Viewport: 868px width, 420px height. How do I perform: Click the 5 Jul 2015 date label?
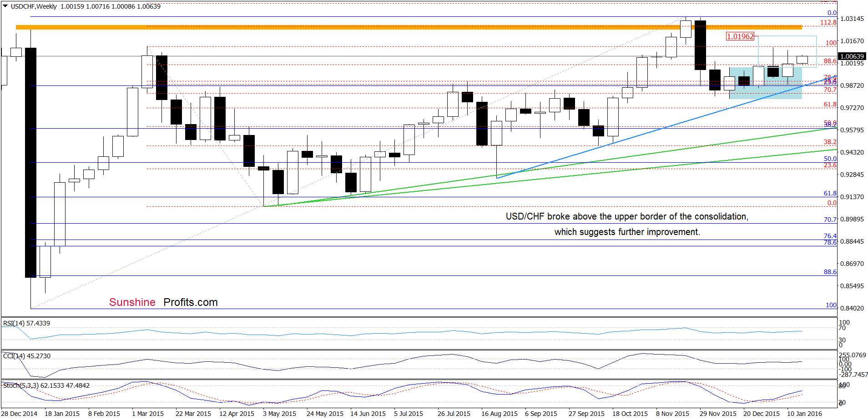coord(409,414)
